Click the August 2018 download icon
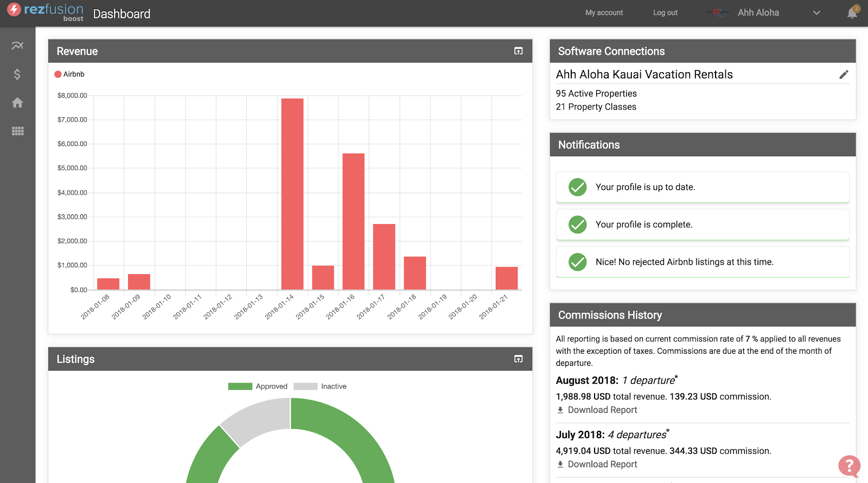868x483 pixels. tap(560, 410)
